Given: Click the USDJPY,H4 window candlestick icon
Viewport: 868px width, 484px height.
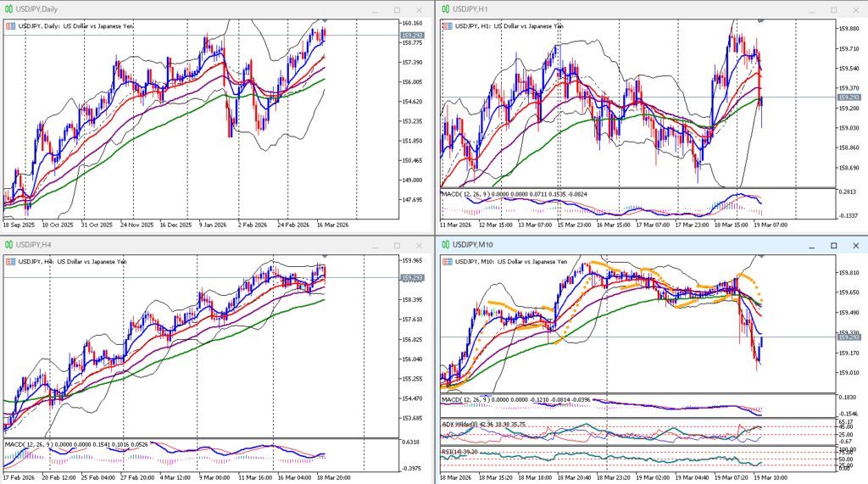Looking at the screenshot, I should click(x=8, y=244).
